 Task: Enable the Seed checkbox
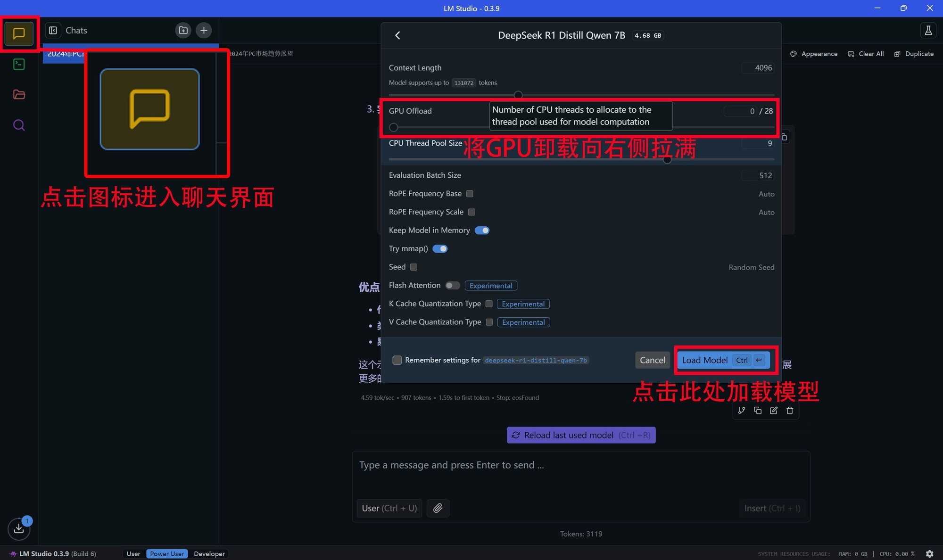414,267
